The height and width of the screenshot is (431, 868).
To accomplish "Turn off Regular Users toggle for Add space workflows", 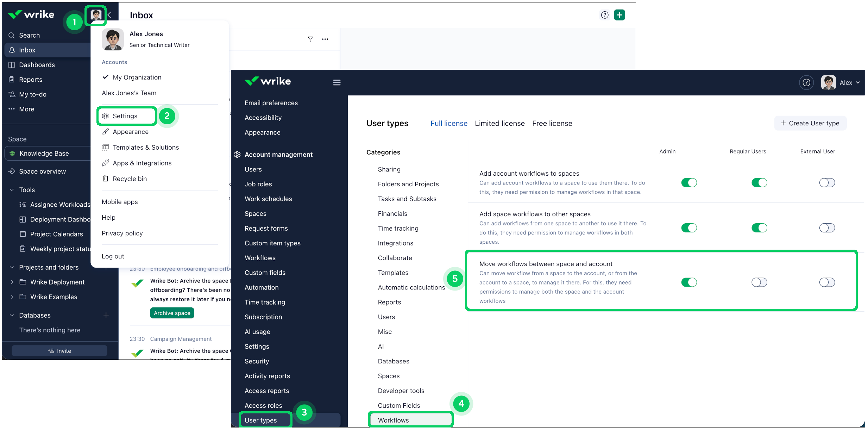I will (x=759, y=228).
